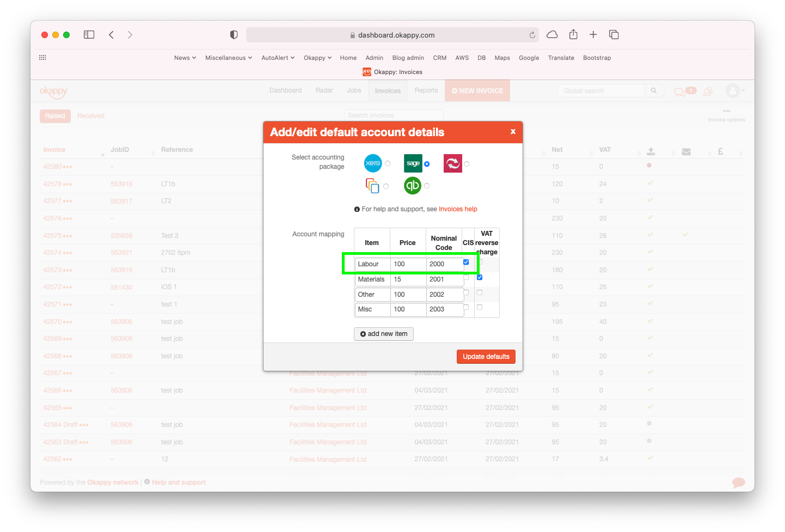Viewport: 785px width, 532px height.
Task: Enable CIS checkbox for the Materials row
Action: tap(465, 277)
